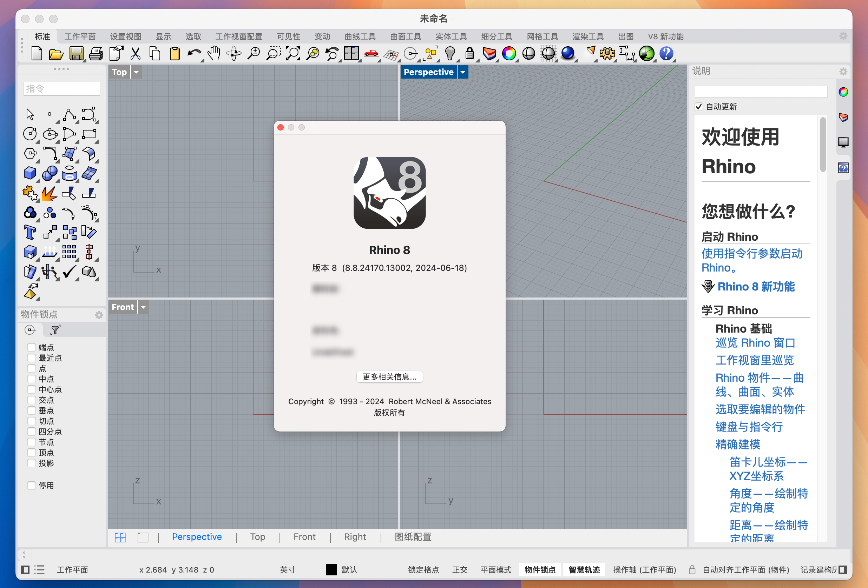Open the Front viewport dropdown arrow
The width and height of the screenshot is (868, 588).
coord(143,307)
